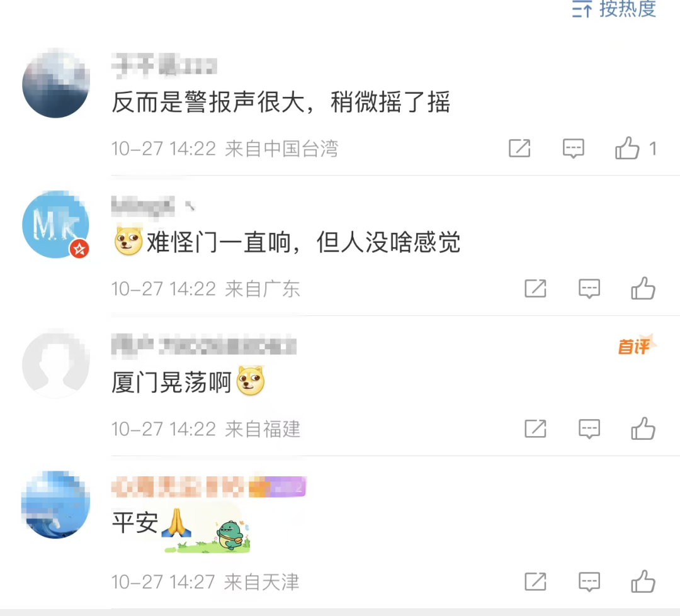Like the 难怪门一直响 comment
Viewport: 680px width, 616px height.
[x=643, y=288]
